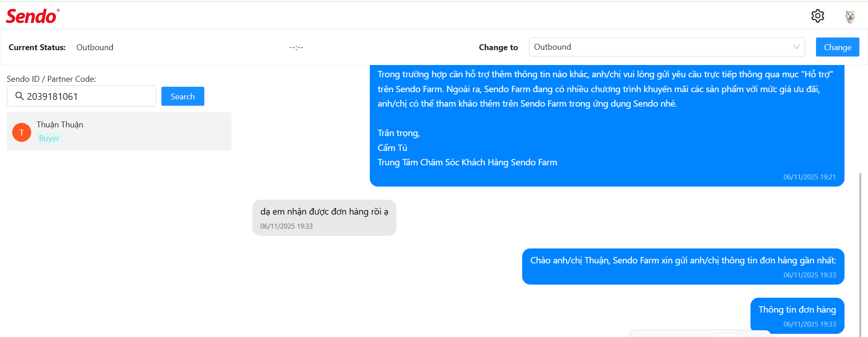The image size is (868, 337).
Task: Click the Current Status Outbound value
Action: (95, 47)
